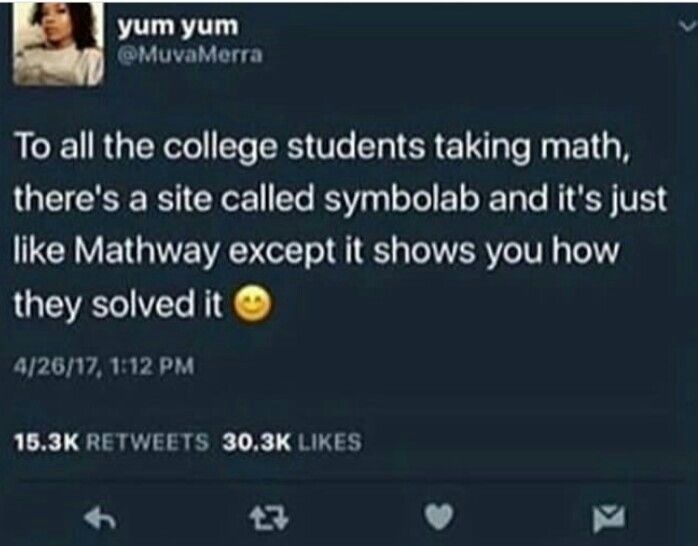Open the 4/26/17 date stamp

coord(55,366)
